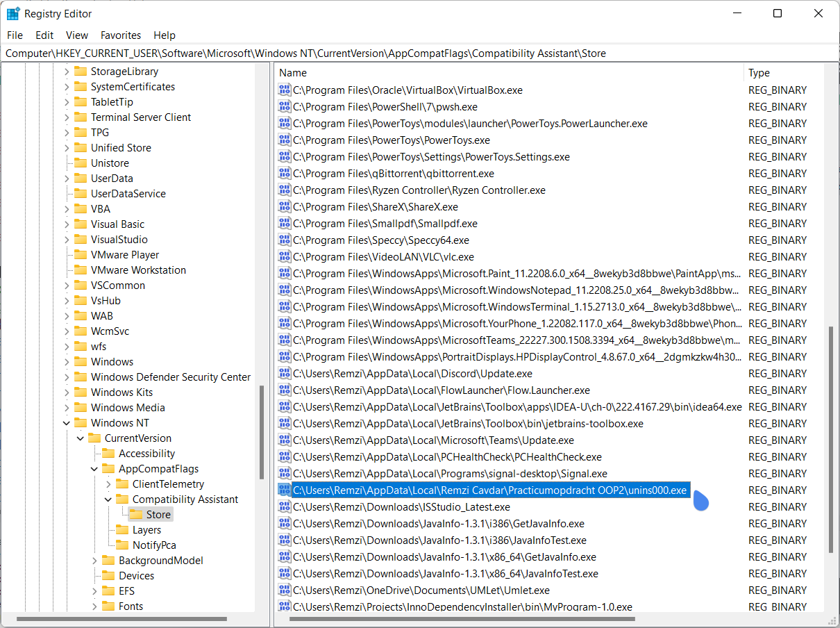
Task: Open the Favorites menu
Action: tap(121, 35)
